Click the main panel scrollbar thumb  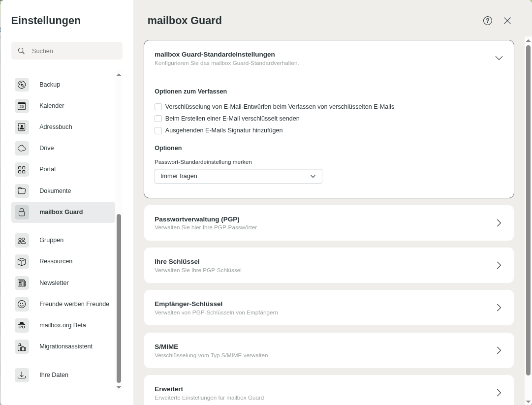[x=528, y=210]
